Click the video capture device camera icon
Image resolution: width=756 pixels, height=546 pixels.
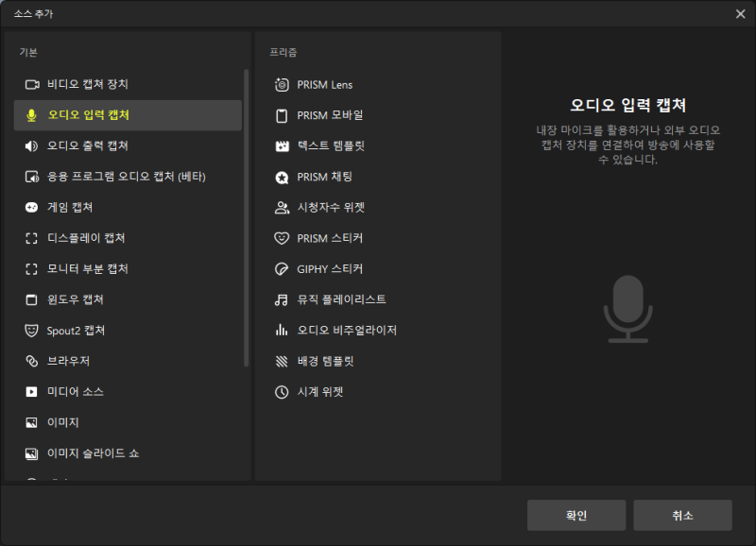click(x=32, y=84)
